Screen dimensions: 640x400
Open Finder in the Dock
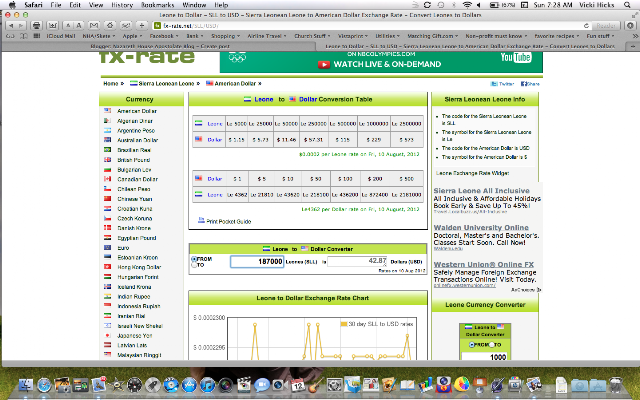26,385
